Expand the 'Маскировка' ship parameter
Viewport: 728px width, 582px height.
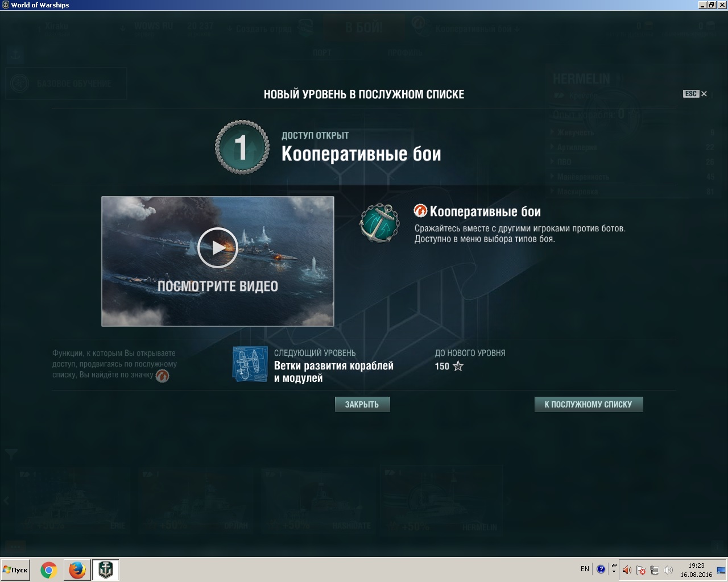click(632, 192)
